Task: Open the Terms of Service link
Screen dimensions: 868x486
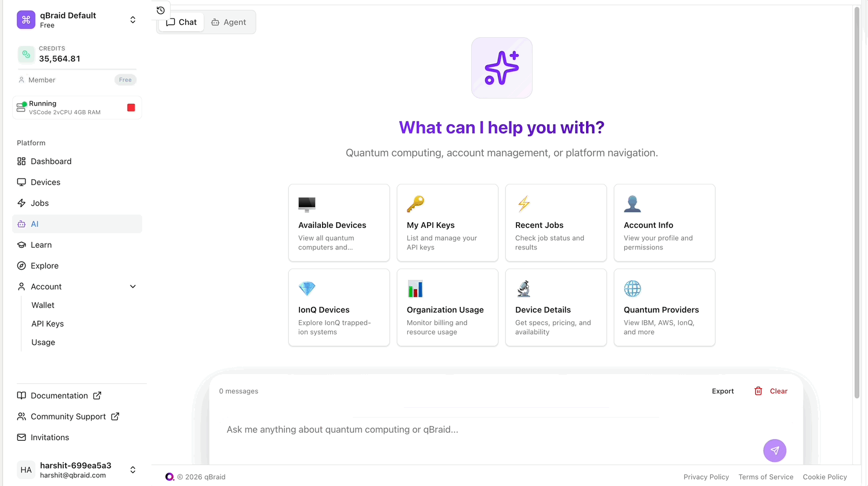Action: coord(766,477)
